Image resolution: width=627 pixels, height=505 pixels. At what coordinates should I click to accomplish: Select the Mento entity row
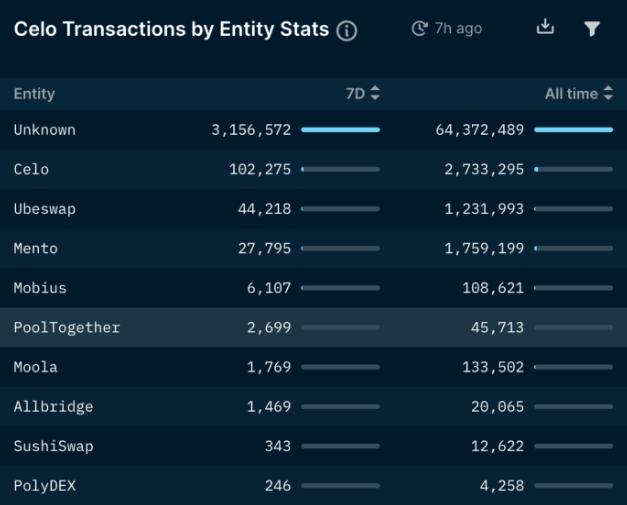(x=314, y=249)
